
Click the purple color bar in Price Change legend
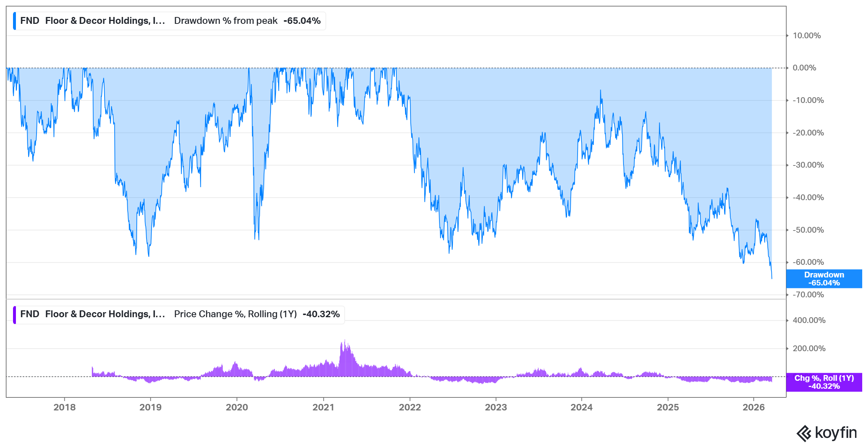14,315
